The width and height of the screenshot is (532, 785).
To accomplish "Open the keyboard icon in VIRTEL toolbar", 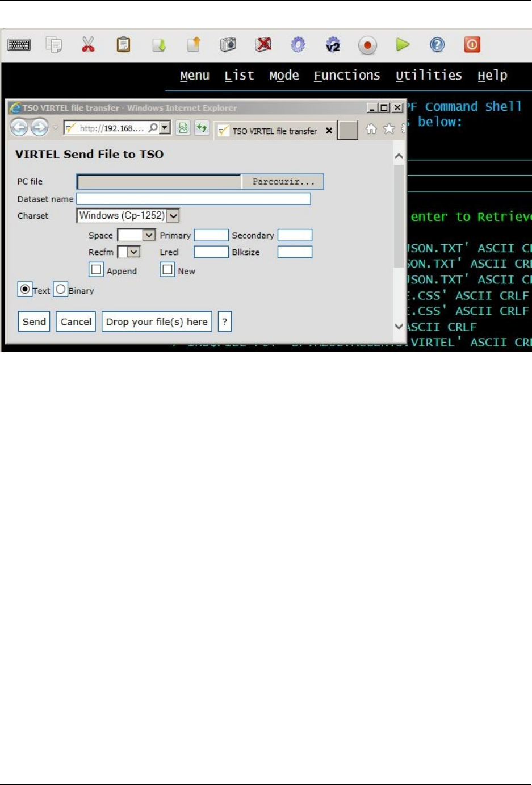I will pos(19,45).
